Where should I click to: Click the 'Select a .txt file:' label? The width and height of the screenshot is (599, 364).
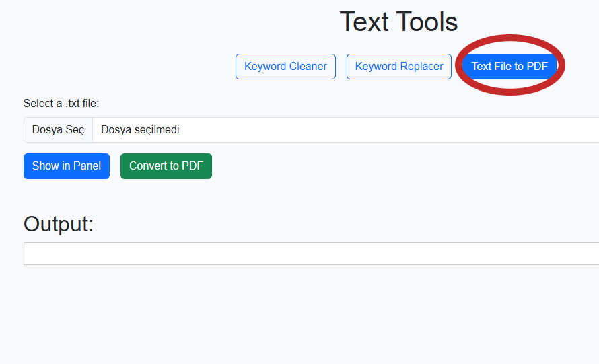[61, 103]
